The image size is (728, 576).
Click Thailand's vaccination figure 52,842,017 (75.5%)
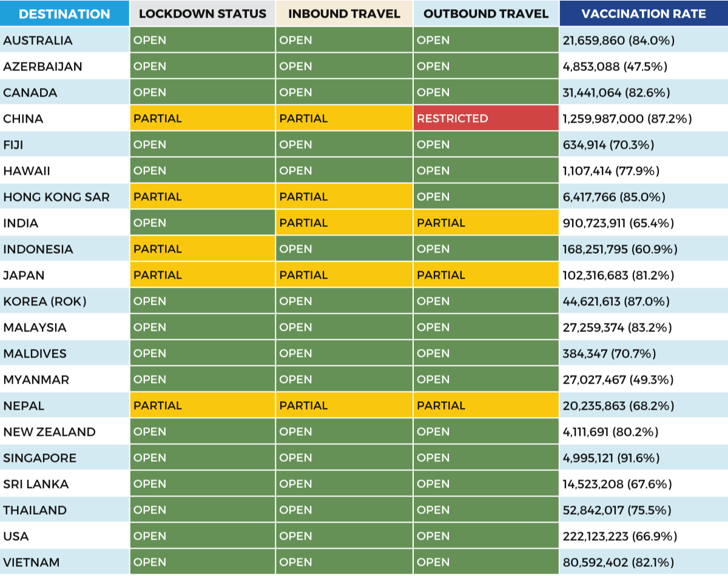(616, 510)
